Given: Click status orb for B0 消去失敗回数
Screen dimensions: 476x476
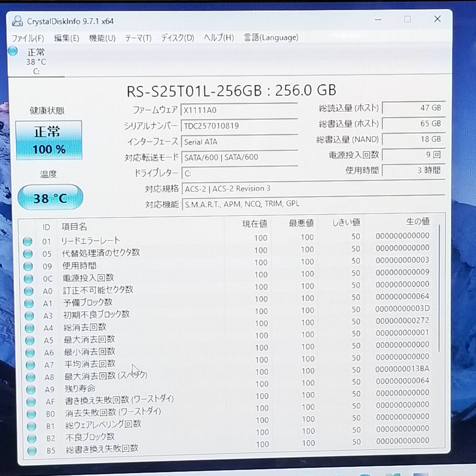Looking at the screenshot, I should point(31,414).
